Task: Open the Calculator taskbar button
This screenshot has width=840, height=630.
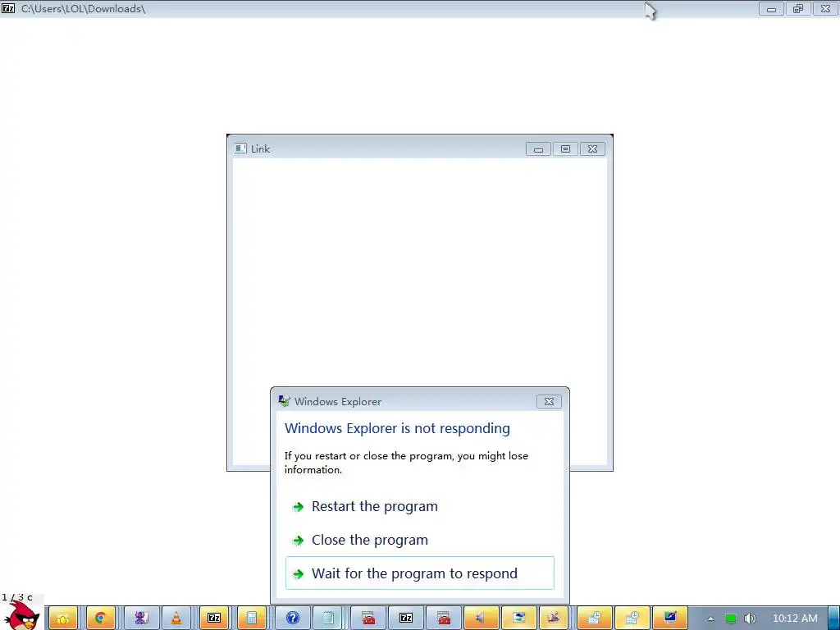Action: coord(251,619)
